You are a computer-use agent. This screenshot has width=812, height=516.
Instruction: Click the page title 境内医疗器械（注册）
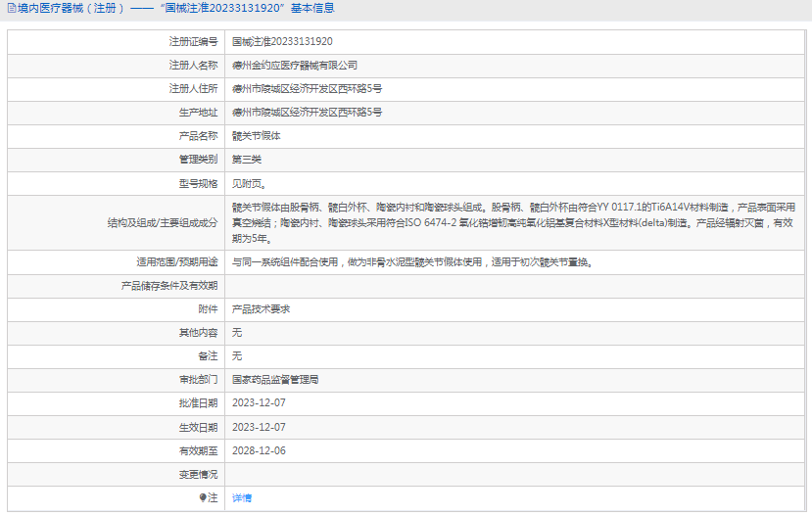click(x=71, y=8)
